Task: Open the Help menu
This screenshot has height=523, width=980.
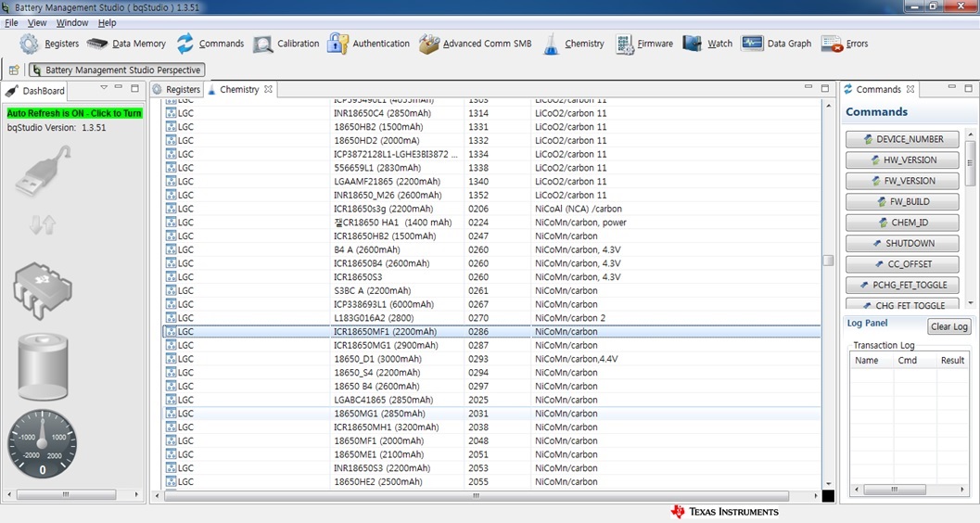Action: click(x=107, y=23)
